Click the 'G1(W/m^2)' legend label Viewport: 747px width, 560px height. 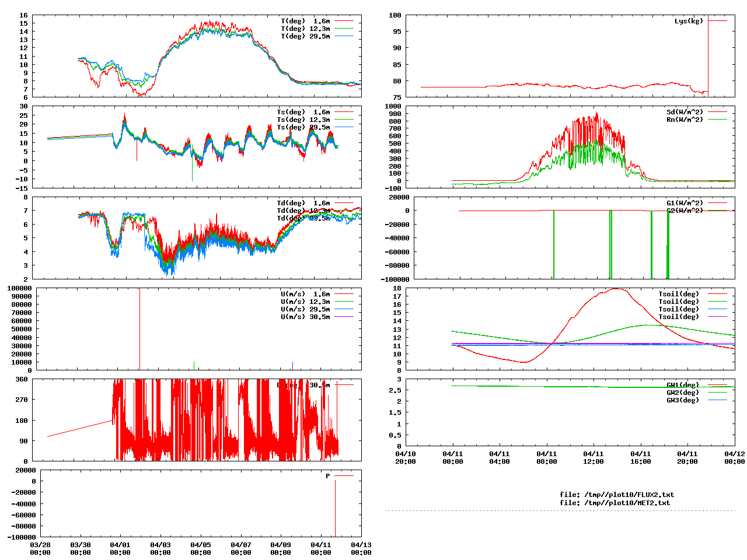685,203
